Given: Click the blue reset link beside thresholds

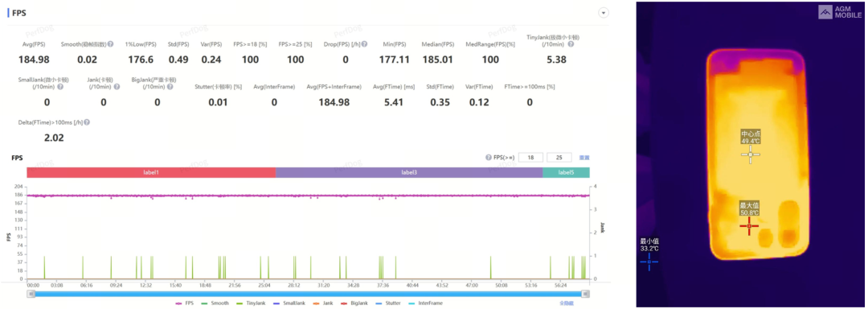Looking at the screenshot, I should coord(584,158).
